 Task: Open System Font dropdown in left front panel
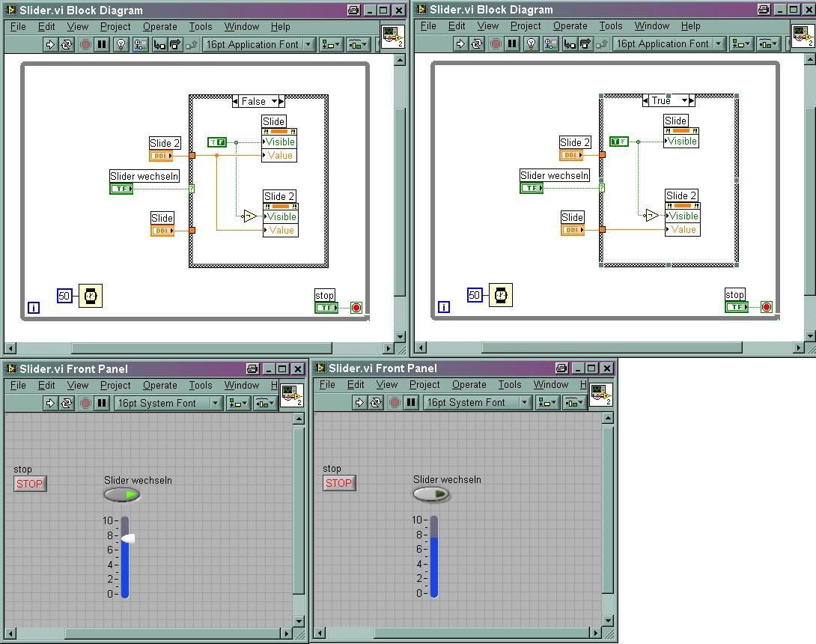coord(168,403)
